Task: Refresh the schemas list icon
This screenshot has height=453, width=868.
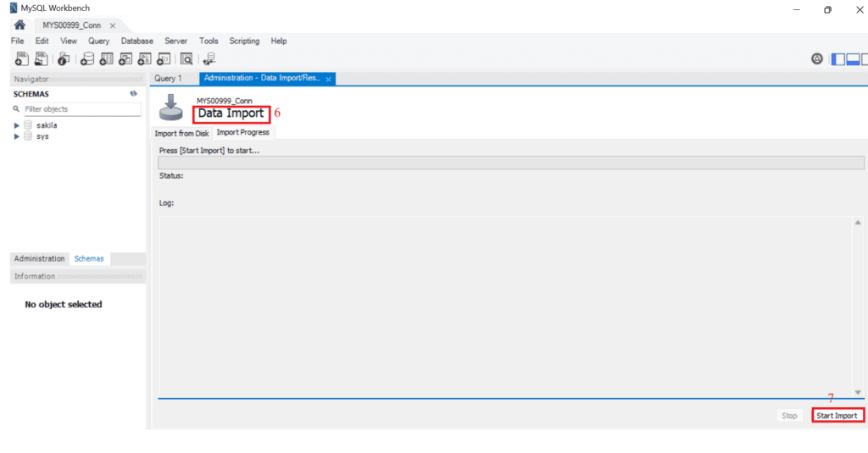Action: 133,93
